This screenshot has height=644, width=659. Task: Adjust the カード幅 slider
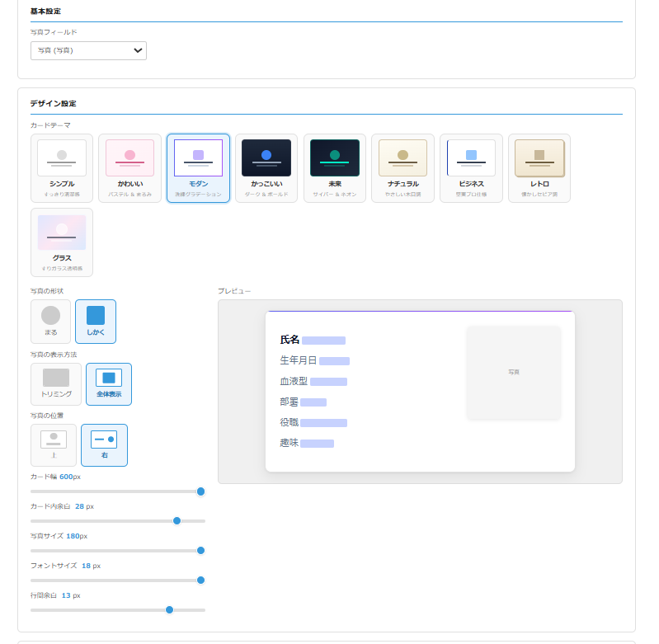[x=118, y=491]
